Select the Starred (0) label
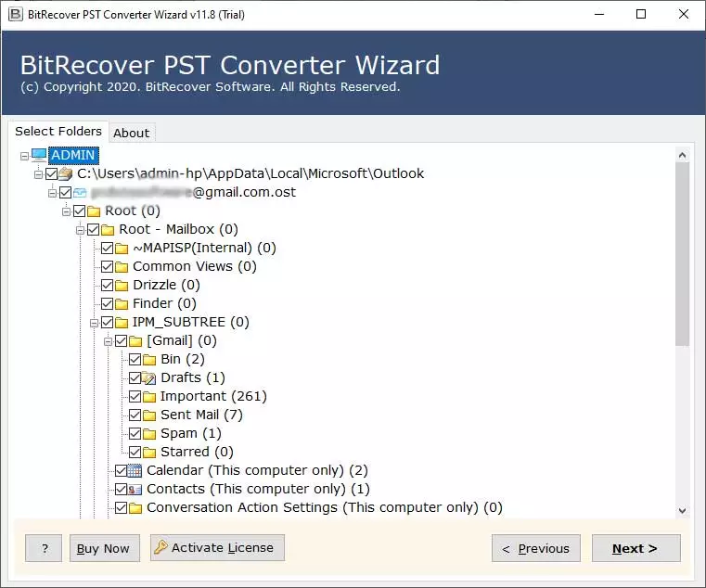The image size is (706, 588). point(197,452)
